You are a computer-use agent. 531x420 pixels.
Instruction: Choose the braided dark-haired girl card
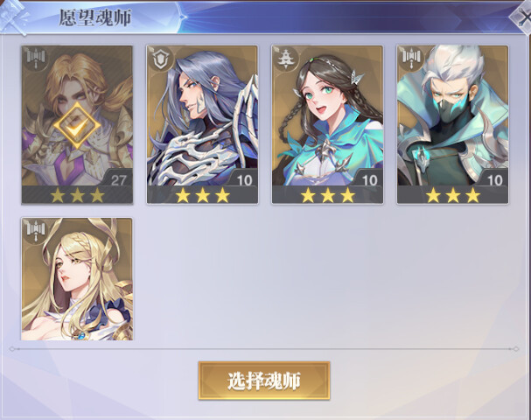click(x=327, y=125)
